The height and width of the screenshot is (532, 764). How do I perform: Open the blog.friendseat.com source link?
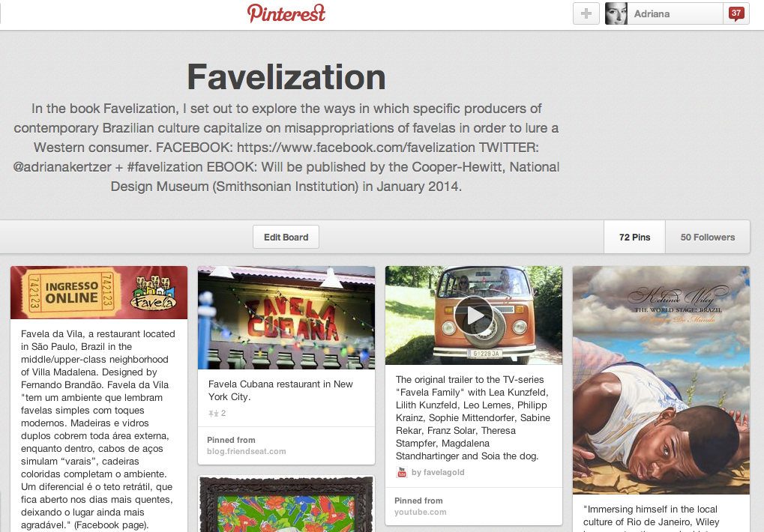(246, 451)
